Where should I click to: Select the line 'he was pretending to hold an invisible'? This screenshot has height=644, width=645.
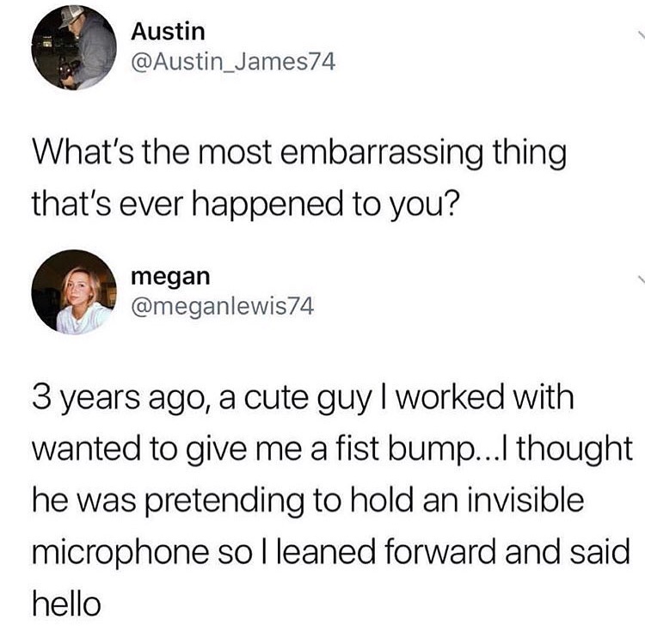pyautogui.click(x=308, y=500)
